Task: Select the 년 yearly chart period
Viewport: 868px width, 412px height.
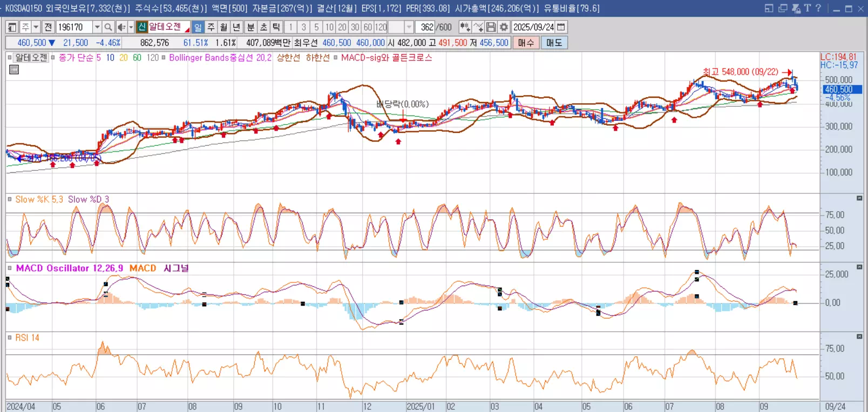Action: [236, 27]
